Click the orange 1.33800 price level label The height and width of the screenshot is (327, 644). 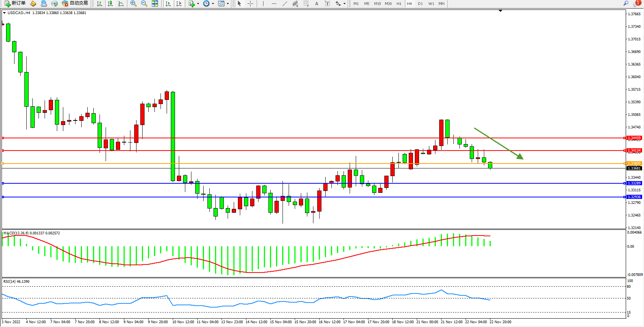634,163
